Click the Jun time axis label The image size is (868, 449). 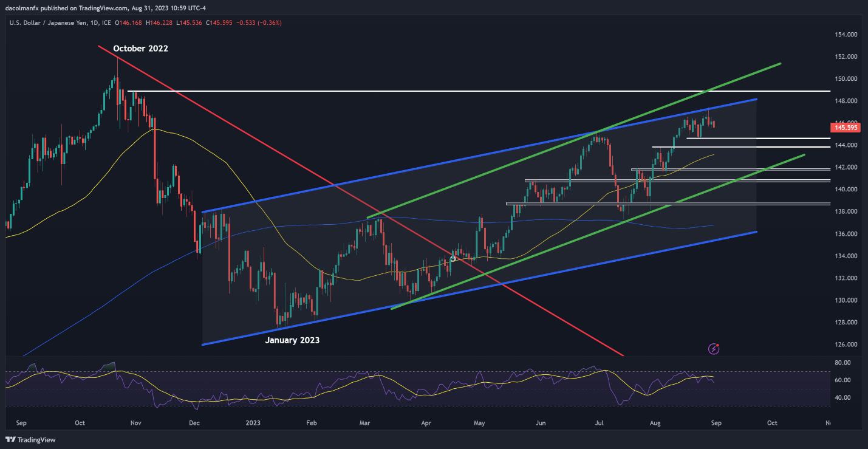(539, 422)
